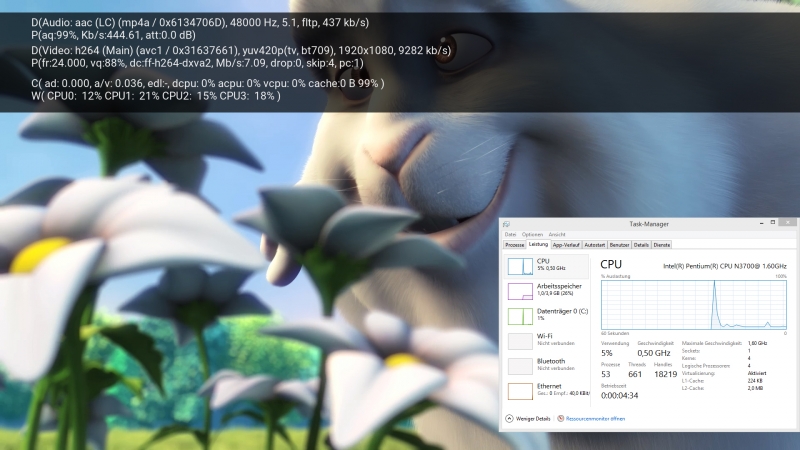Click the D(Video: h264 overlay line
This screenshot has height=450, width=800.
(241, 51)
